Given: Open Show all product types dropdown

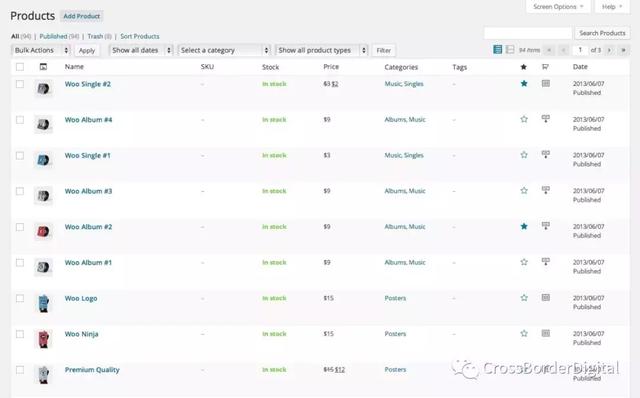Looking at the screenshot, I should (x=322, y=50).
